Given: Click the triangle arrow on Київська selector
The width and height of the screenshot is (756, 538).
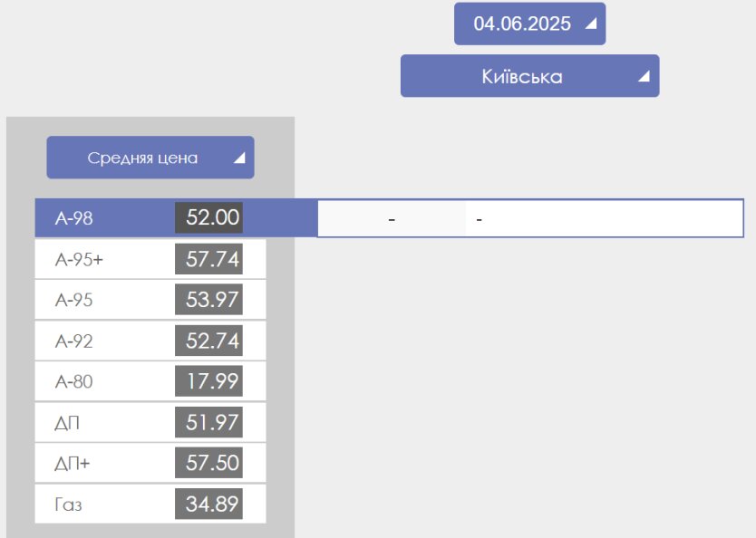Looking at the screenshot, I should (644, 76).
